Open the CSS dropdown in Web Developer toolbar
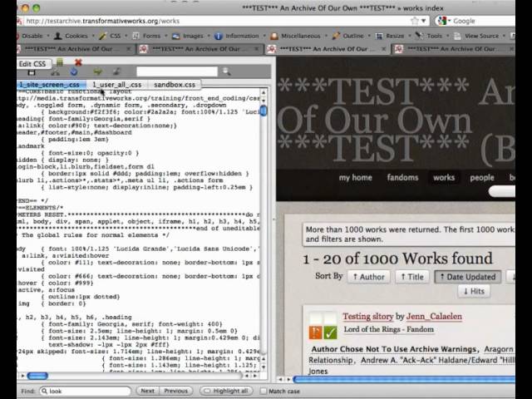The width and height of the screenshot is (532, 399). coord(113,36)
